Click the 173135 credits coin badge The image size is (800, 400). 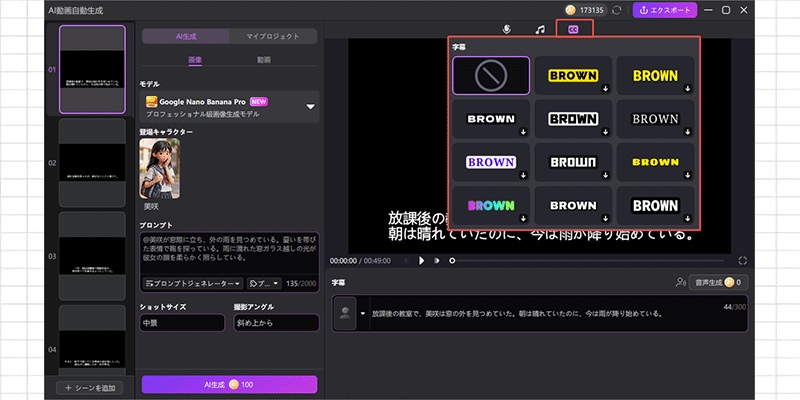[585, 10]
